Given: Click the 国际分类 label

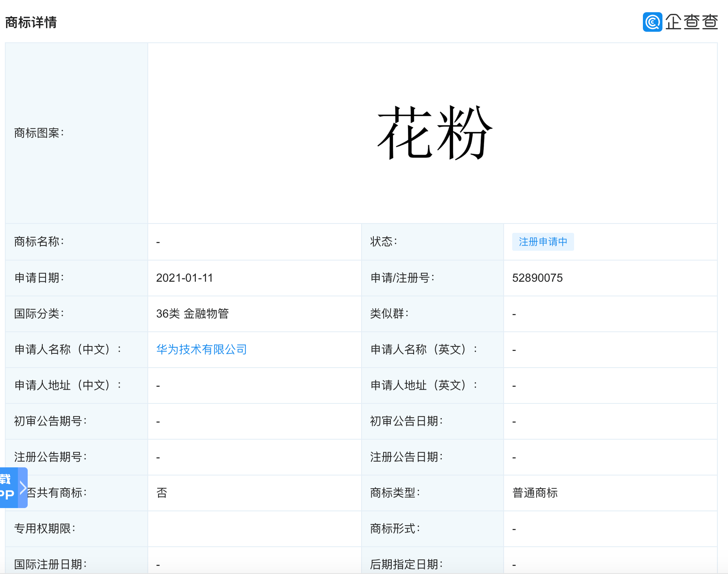Looking at the screenshot, I should [x=39, y=314].
